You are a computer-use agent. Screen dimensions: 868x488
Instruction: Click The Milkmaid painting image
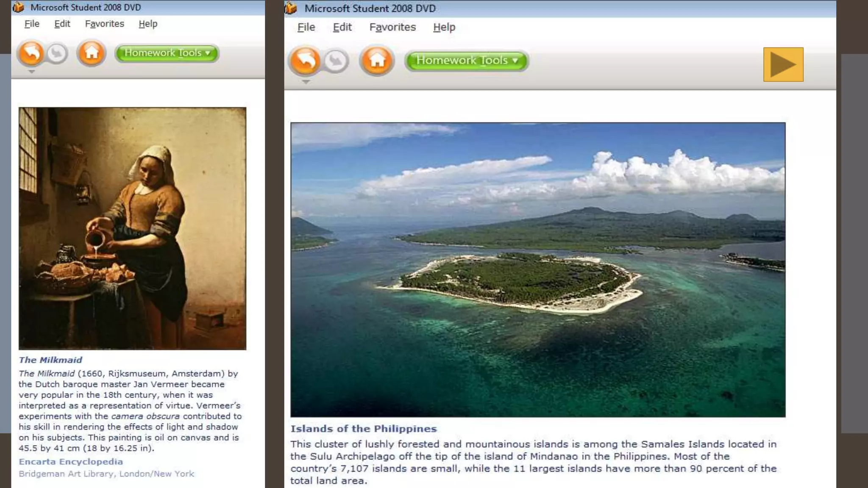tap(132, 228)
